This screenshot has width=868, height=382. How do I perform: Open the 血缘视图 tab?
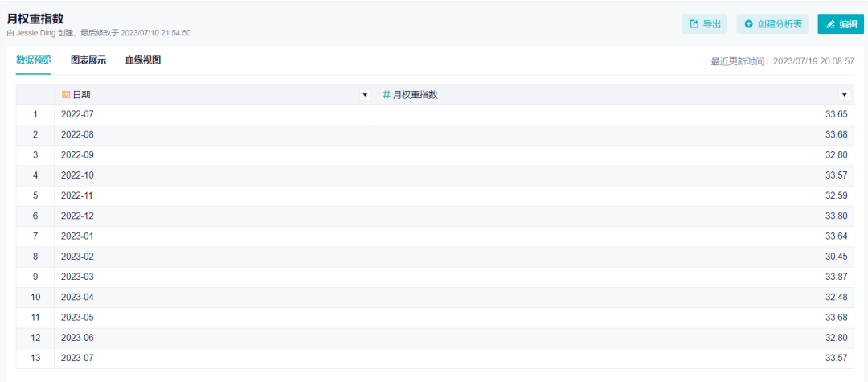click(143, 60)
